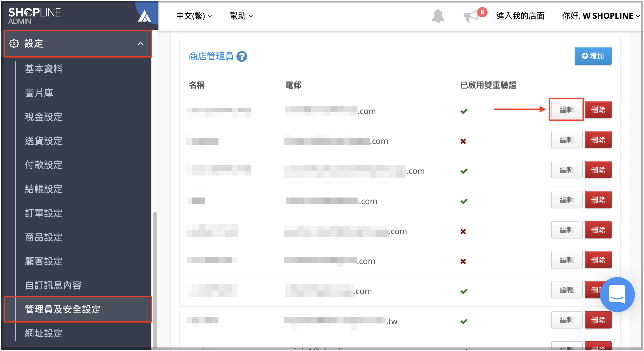Click 編輯 on the third administrator row

[567, 170]
